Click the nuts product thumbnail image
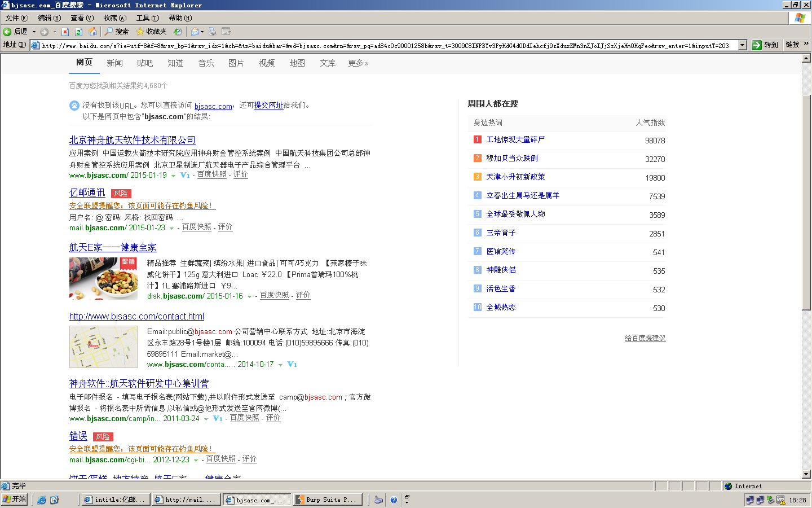The height and width of the screenshot is (508, 812). 104,278
